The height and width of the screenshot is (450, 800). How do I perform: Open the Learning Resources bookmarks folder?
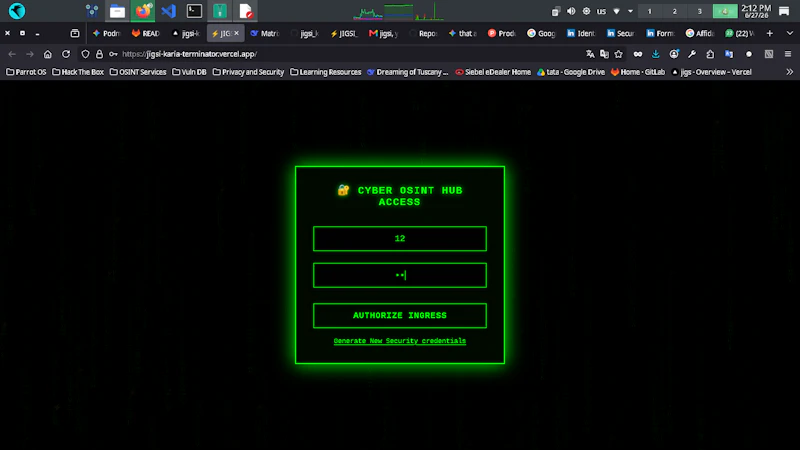pos(326,72)
